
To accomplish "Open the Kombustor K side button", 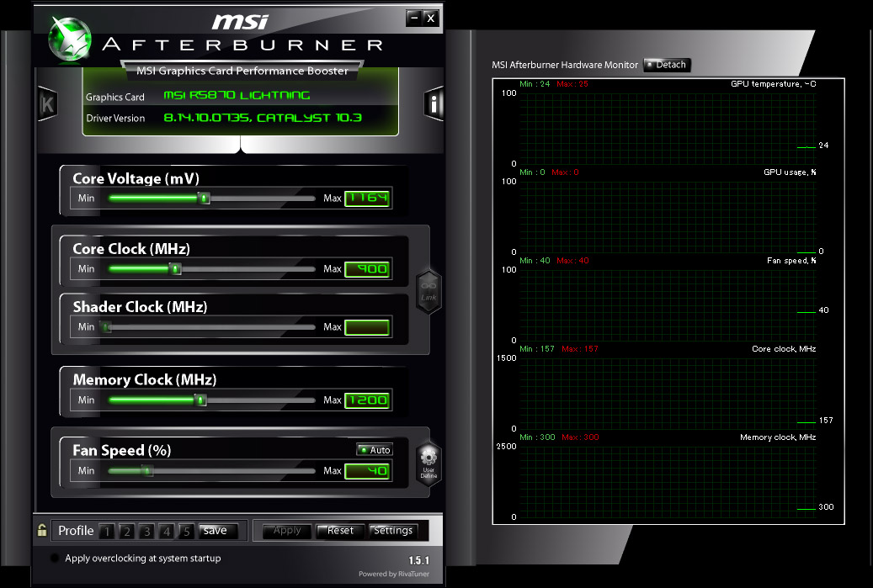I will tap(47, 104).
